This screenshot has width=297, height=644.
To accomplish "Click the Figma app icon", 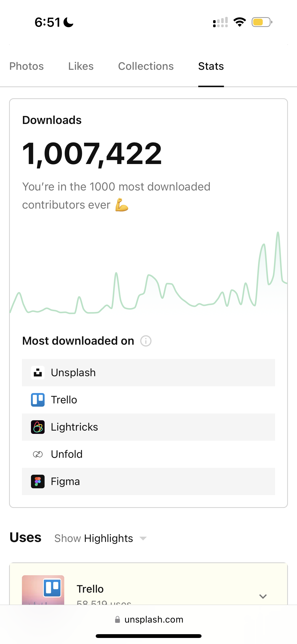I will [x=38, y=481].
